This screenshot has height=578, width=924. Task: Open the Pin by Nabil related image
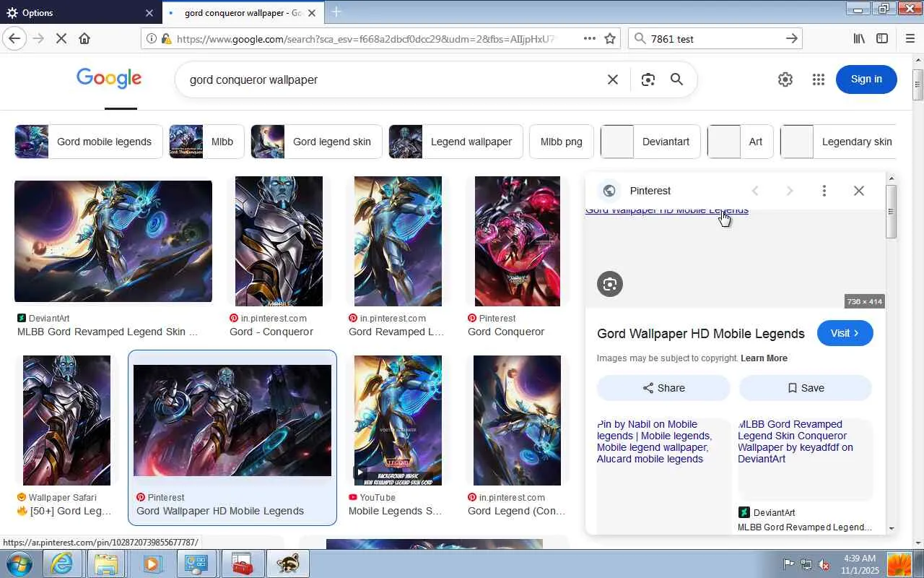pos(663,475)
